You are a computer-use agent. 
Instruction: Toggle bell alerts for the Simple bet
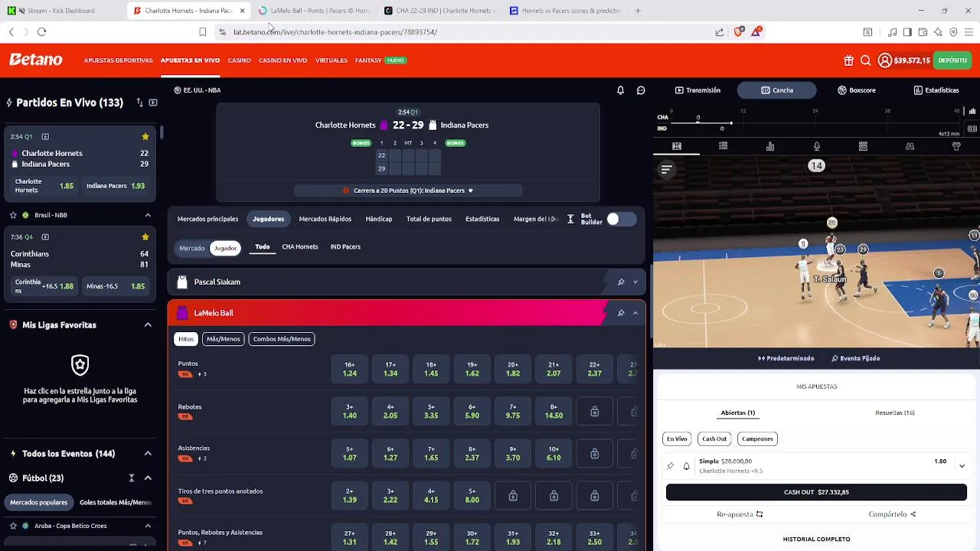coord(686,466)
